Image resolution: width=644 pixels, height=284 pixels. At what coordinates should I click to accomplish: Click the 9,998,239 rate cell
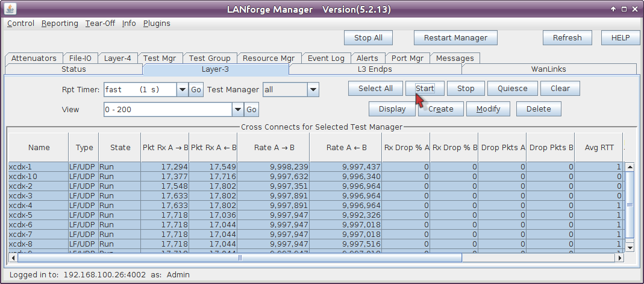[274, 167]
